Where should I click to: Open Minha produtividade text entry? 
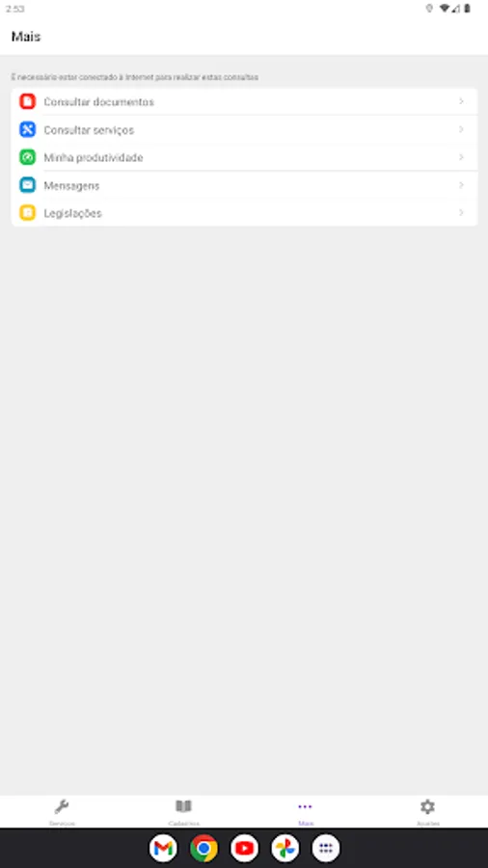(x=94, y=158)
